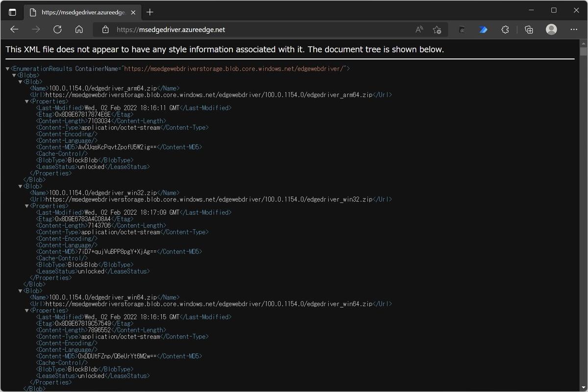Viewport: 588px width, 392px height.
Task: Open the tab actions menu icon
Action: tap(12, 12)
